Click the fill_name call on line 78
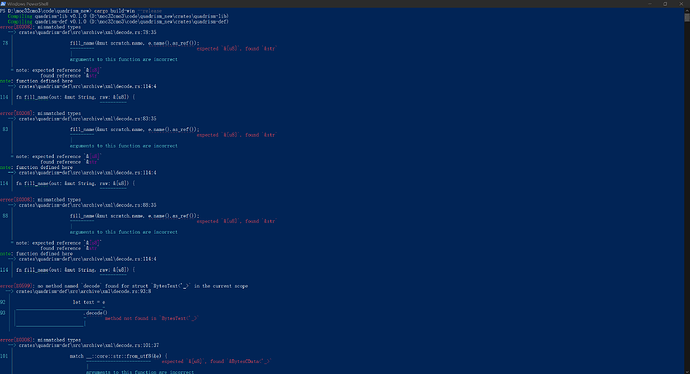 point(134,43)
